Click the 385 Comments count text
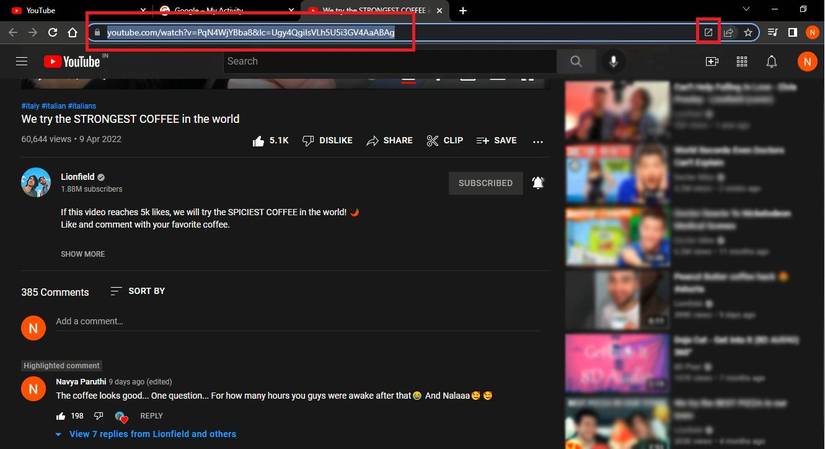Image resolution: width=825 pixels, height=449 pixels. [55, 292]
